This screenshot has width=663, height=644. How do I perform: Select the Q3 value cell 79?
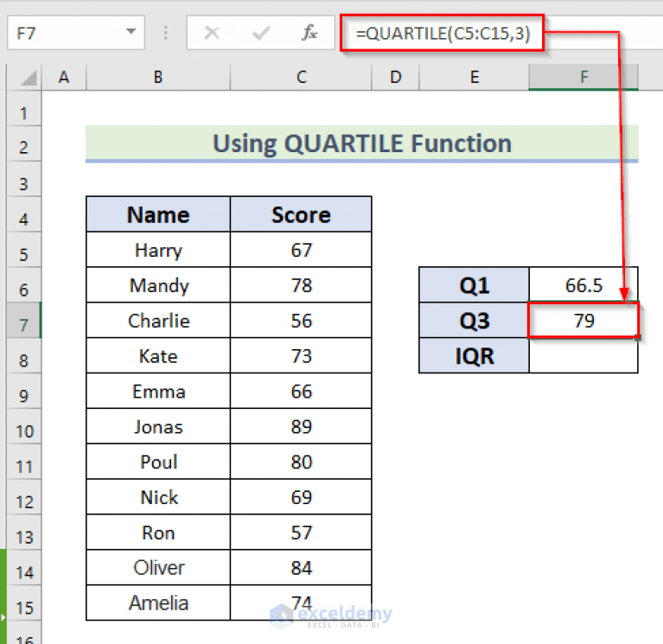(x=583, y=320)
